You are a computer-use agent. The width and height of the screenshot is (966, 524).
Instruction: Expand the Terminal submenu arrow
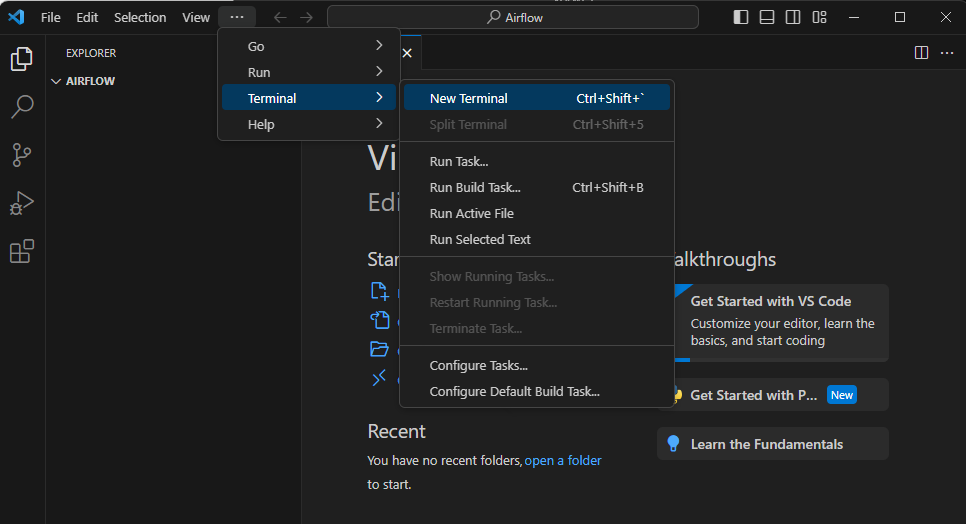379,97
